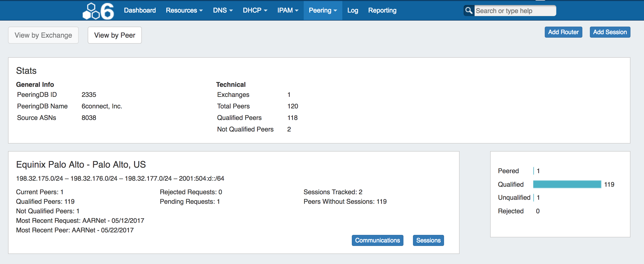Open Communications for Equinix Palo Alto
644x264 pixels.
(377, 240)
